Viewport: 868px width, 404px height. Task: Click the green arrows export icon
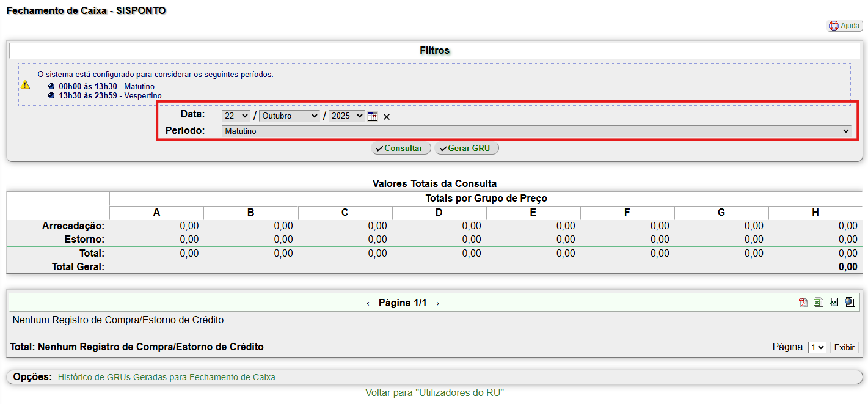pyautogui.click(x=834, y=302)
